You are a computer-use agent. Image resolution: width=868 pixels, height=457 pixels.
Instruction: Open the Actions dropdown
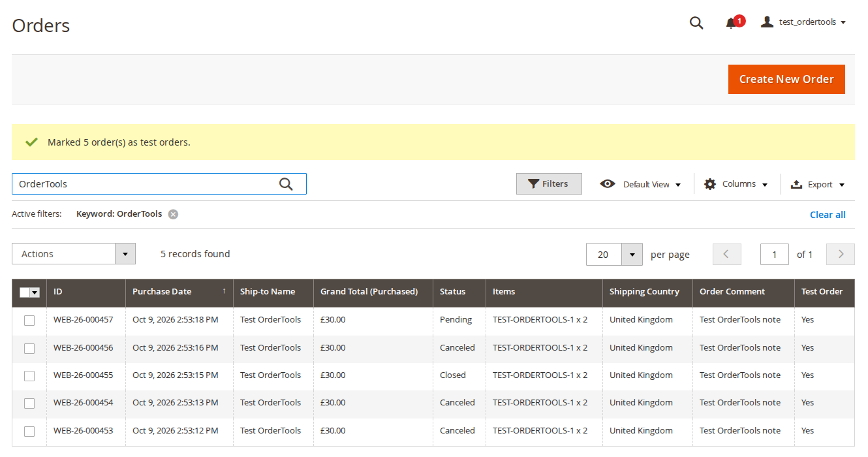coord(74,254)
